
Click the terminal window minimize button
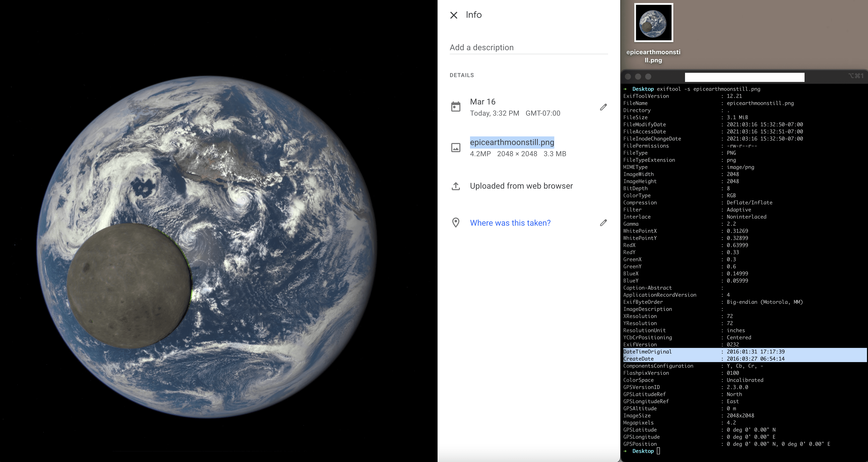(x=638, y=76)
